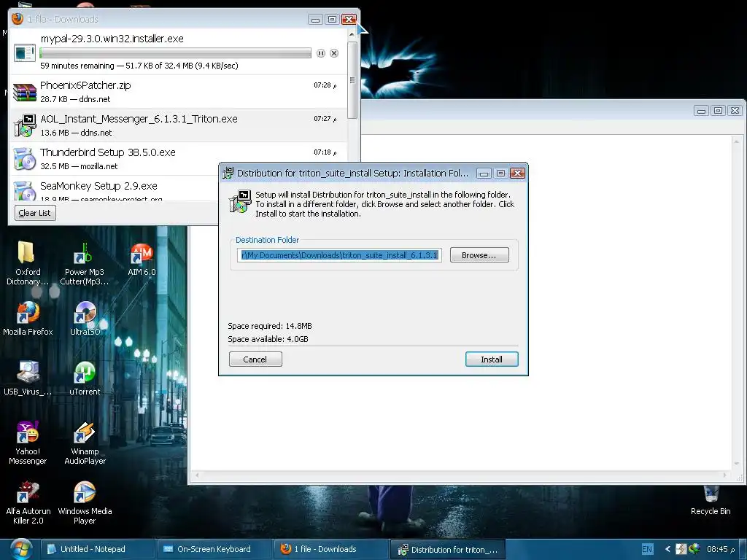Click EN language indicator in tray
Viewport: 747px width, 560px height.
click(x=647, y=549)
